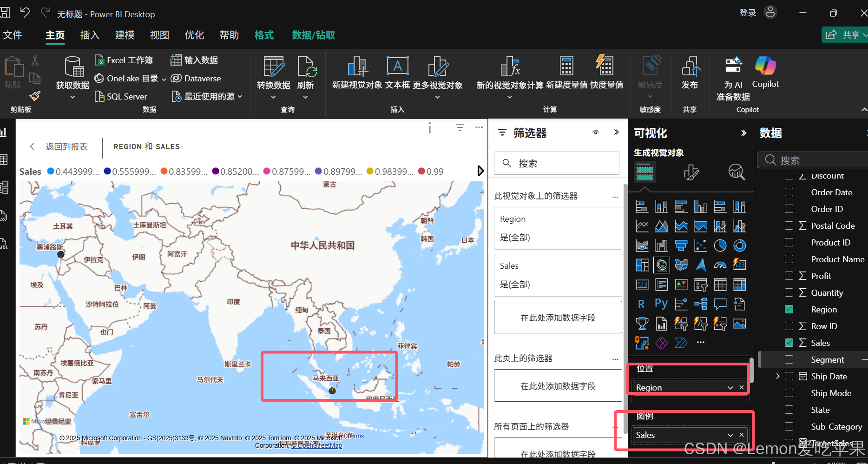Check the Ship Mode field checkbox
The image size is (868, 464).
point(789,393)
